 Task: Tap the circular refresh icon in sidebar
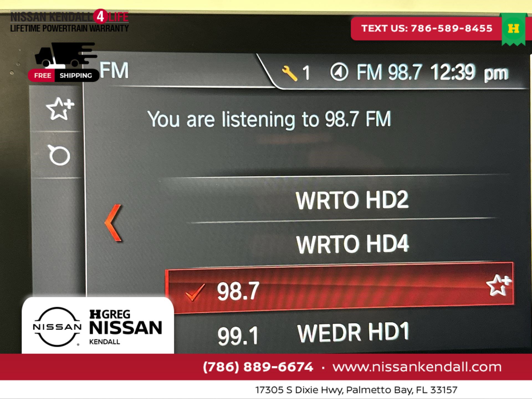(x=59, y=155)
